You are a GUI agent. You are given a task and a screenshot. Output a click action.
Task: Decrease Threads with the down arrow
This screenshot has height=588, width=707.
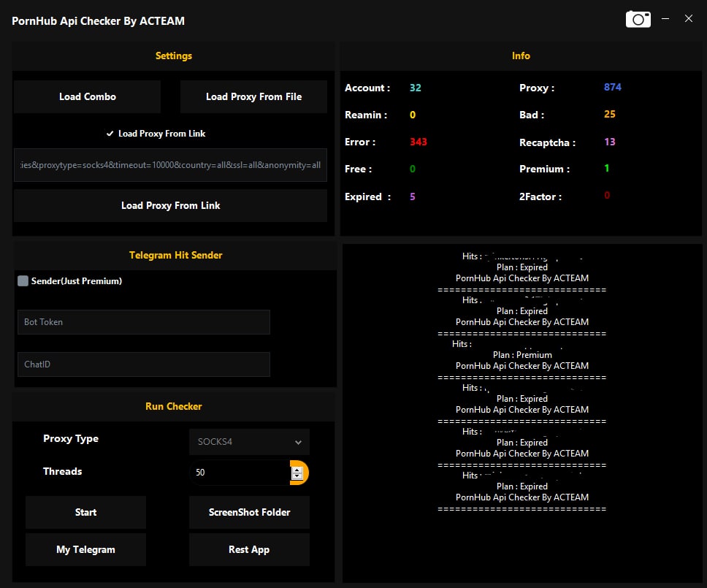297,476
